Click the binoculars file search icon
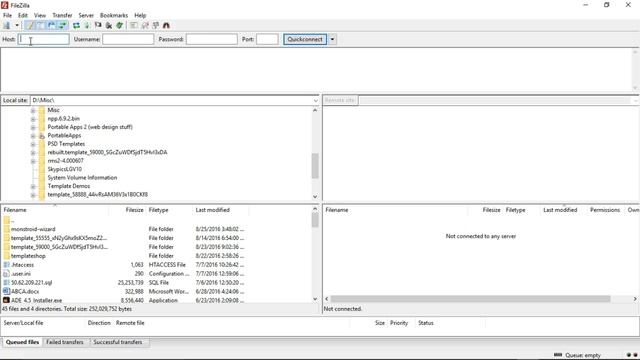 pyautogui.click(x=166, y=25)
